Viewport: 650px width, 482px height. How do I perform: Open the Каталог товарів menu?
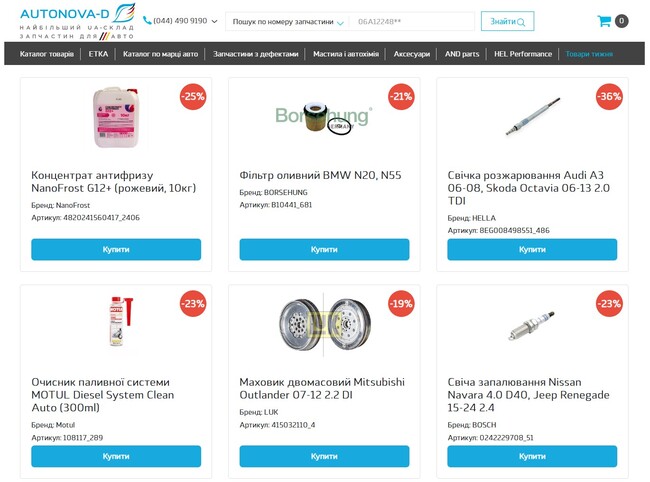click(47, 54)
